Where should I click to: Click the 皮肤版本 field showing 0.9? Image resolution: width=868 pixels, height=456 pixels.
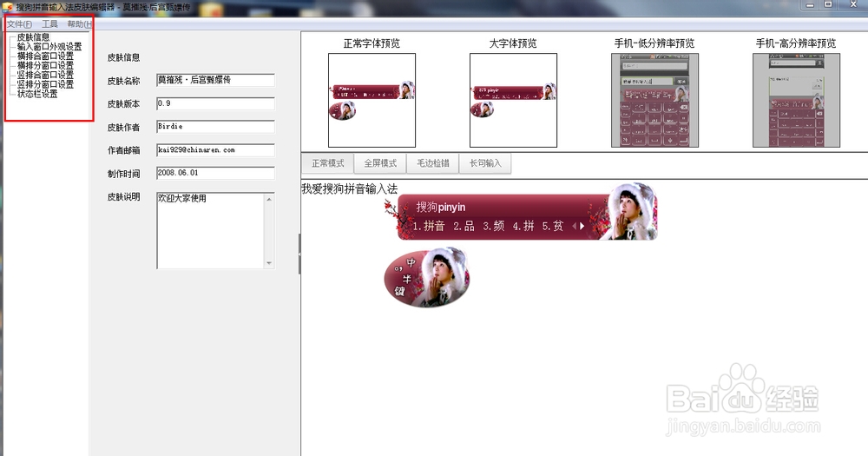pos(215,103)
